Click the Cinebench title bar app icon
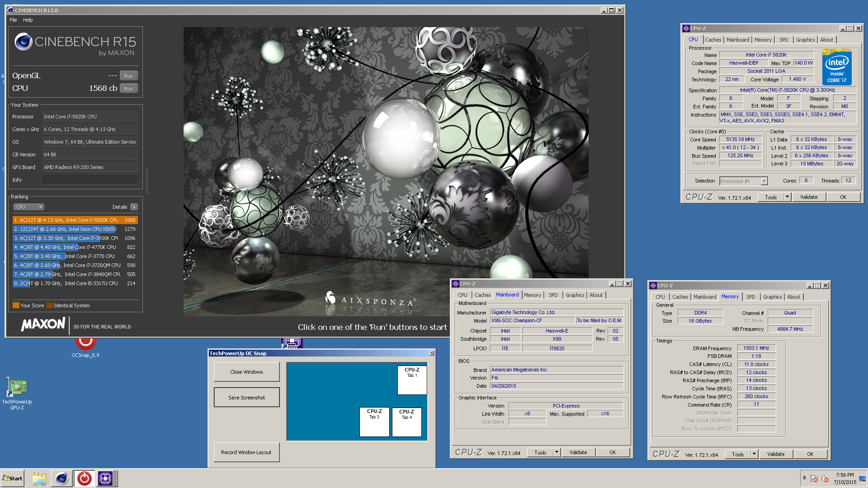The width and height of the screenshot is (868, 488). click(10, 10)
